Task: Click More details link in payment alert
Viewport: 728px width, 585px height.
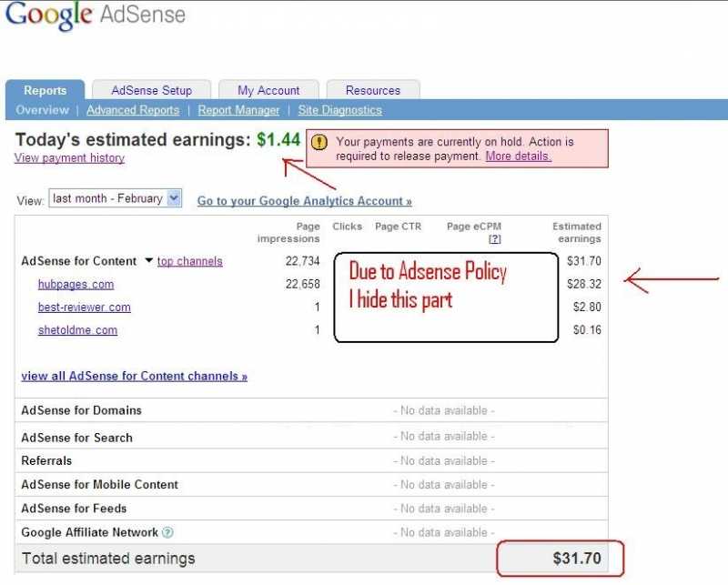Action: coord(518,156)
